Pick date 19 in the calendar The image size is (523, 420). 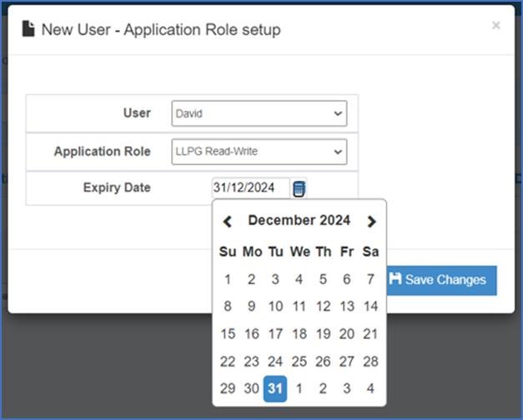pos(323,334)
